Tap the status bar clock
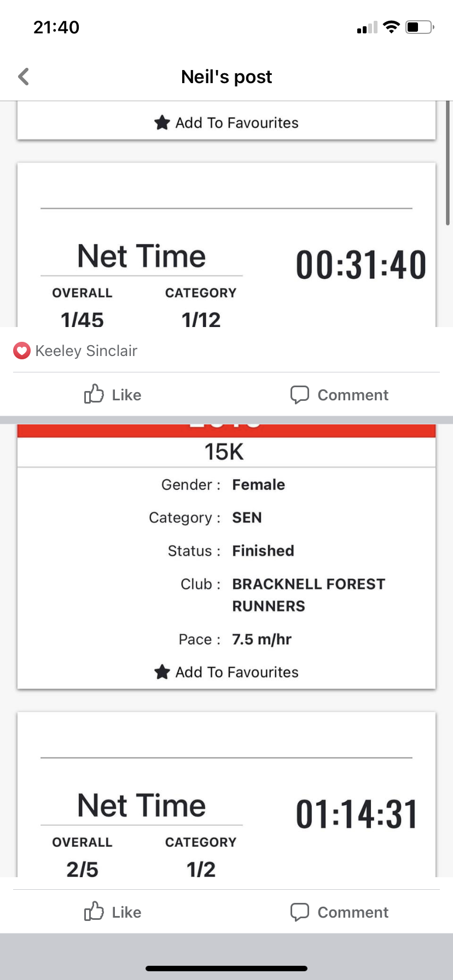453x980 pixels. (x=56, y=27)
